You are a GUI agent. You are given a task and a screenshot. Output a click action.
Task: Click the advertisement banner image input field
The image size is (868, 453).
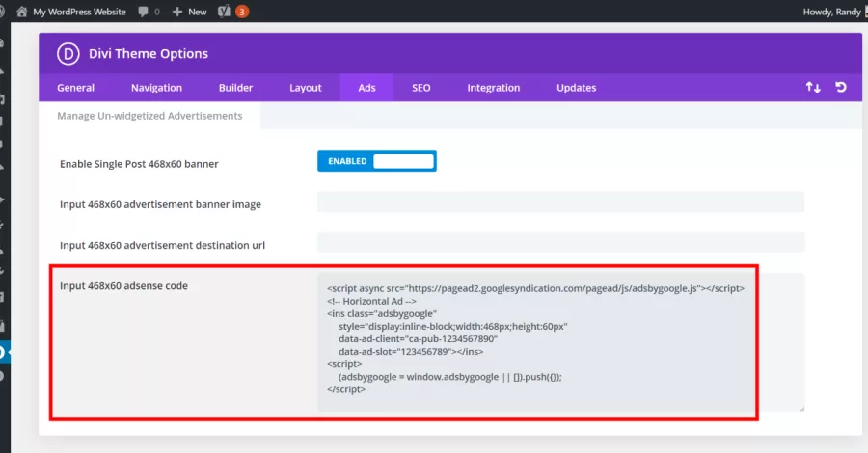(x=560, y=201)
